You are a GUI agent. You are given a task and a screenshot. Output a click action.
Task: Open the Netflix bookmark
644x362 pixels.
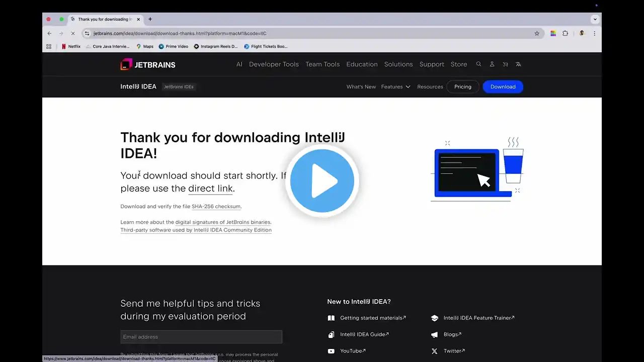click(x=71, y=46)
